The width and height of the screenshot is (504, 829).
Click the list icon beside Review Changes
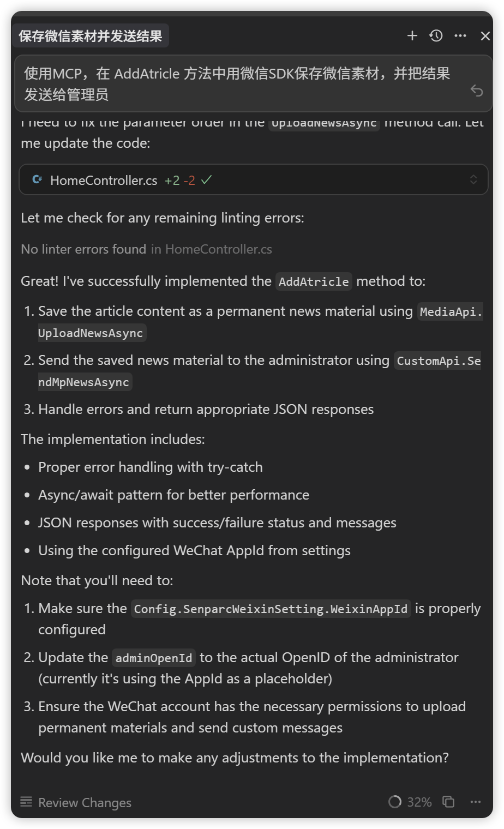tap(26, 802)
